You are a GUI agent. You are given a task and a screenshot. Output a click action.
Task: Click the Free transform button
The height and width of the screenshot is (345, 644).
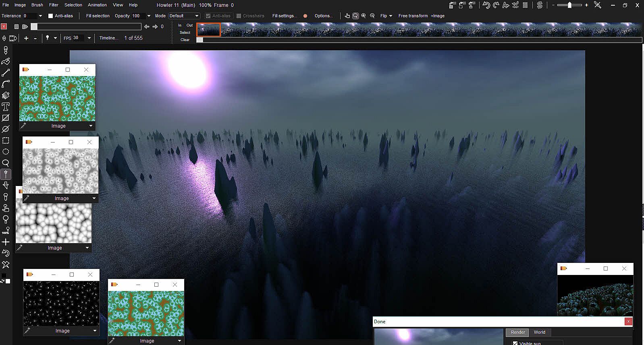pyautogui.click(x=413, y=16)
